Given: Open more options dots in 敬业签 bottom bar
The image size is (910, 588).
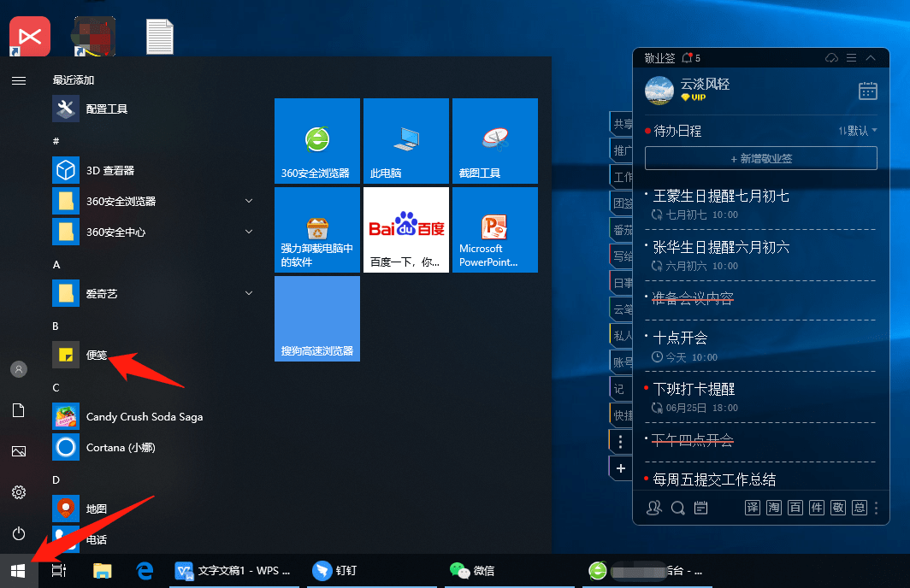Looking at the screenshot, I should (877, 508).
